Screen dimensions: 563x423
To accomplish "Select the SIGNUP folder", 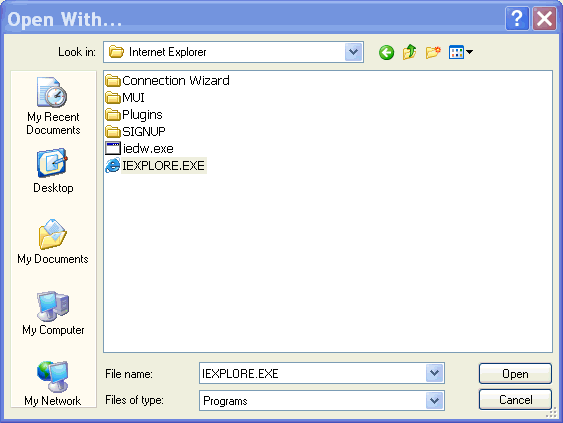I will point(135,131).
